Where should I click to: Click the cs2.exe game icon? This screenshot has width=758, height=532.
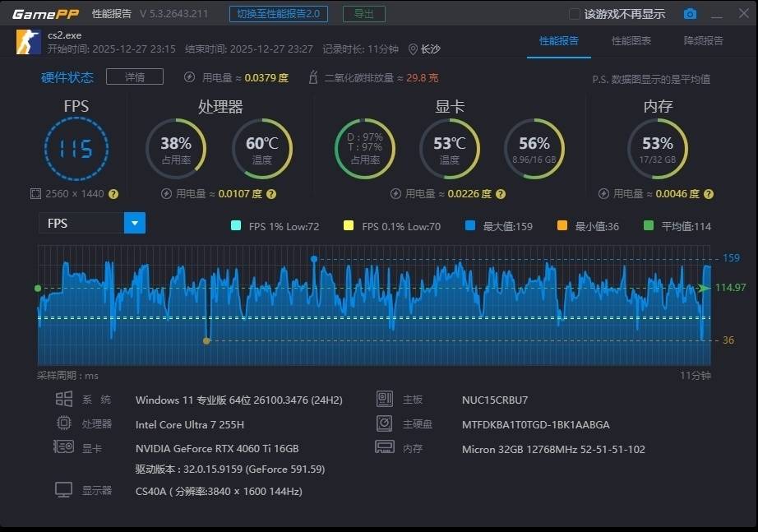[28, 42]
